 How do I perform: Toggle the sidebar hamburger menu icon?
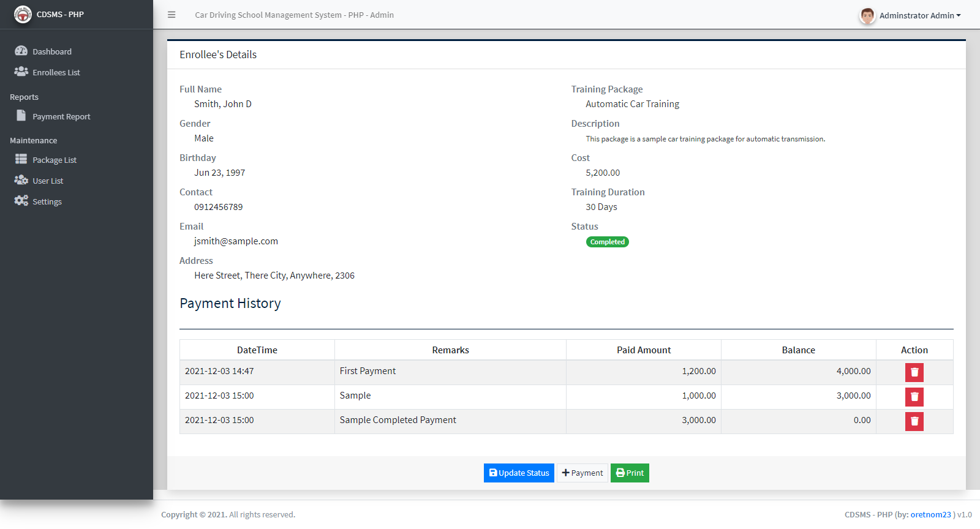pyautogui.click(x=171, y=15)
